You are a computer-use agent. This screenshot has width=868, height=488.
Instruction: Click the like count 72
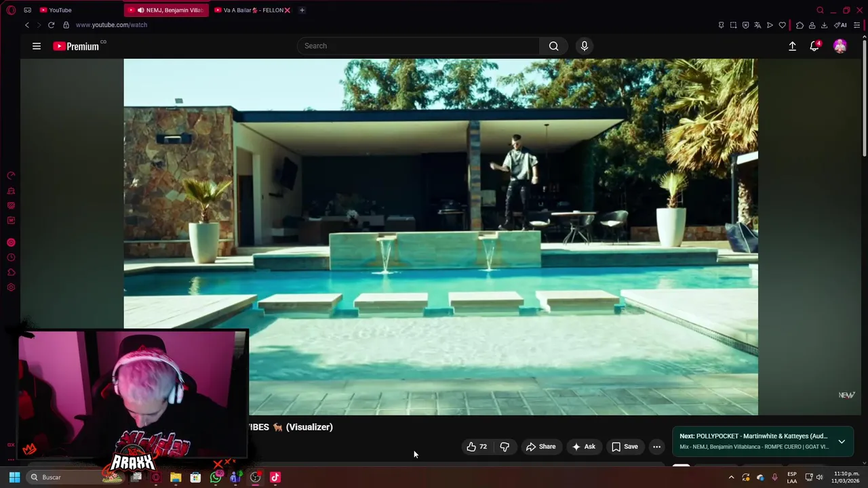[x=483, y=447]
